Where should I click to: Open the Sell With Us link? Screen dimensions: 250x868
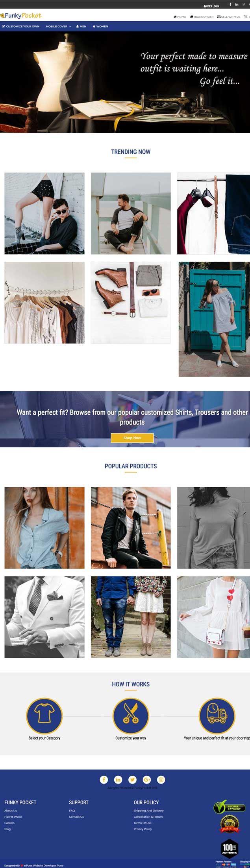point(229,17)
